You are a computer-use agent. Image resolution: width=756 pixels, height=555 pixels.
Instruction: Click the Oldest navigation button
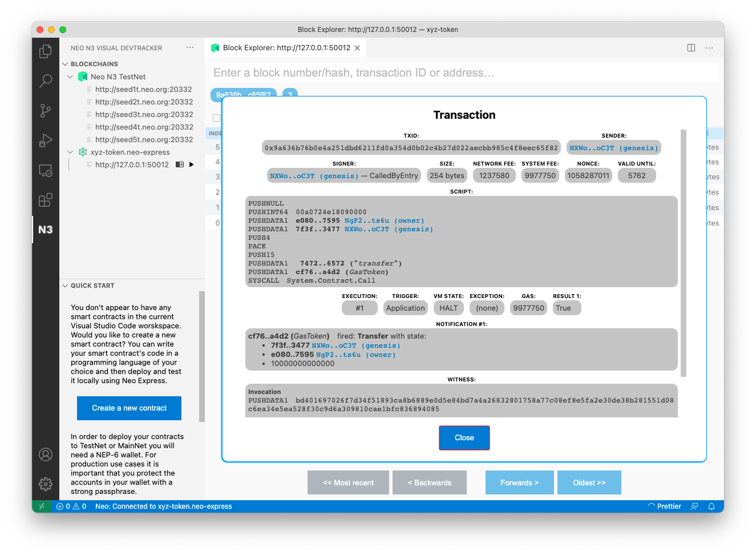[589, 482]
